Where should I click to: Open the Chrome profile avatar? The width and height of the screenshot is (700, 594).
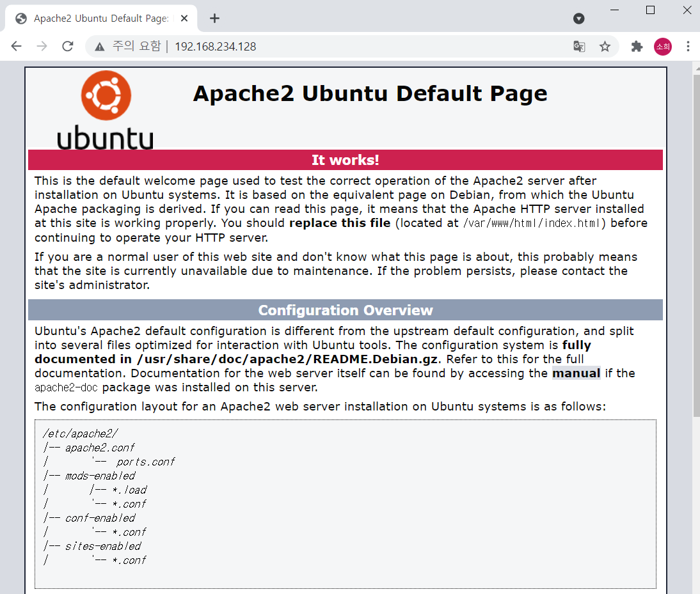pos(662,47)
